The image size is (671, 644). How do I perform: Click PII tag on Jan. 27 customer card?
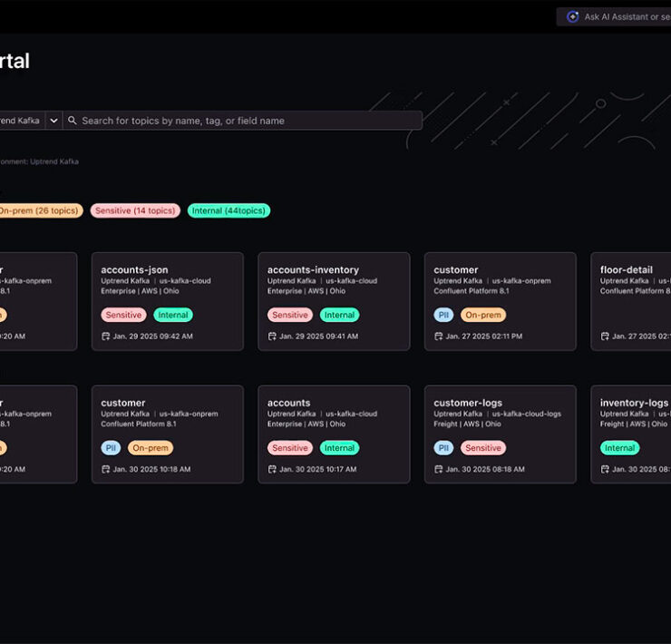tap(443, 315)
